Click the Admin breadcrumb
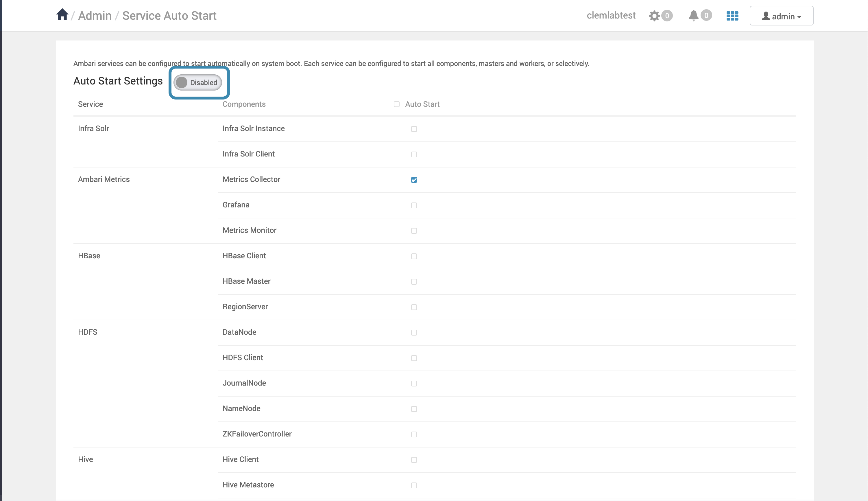The width and height of the screenshot is (868, 501). pyautogui.click(x=95, y=16)
